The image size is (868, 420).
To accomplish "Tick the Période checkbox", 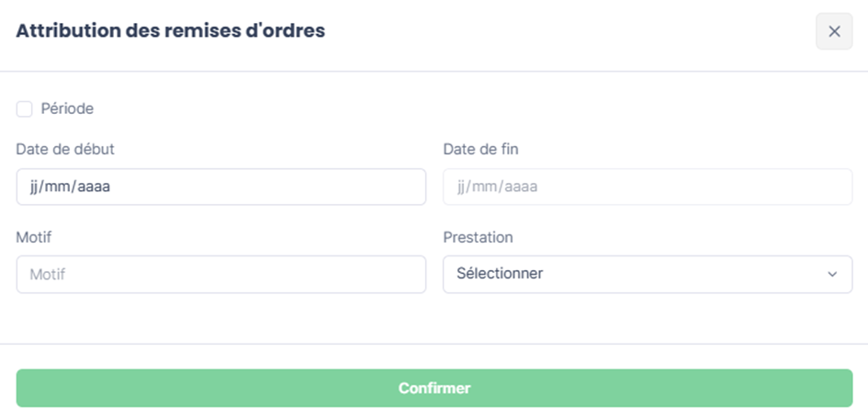I will 25,109.
